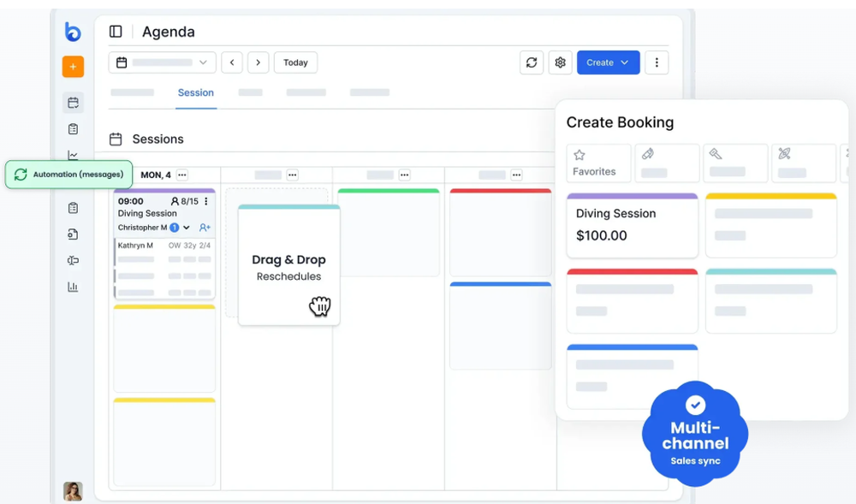Add a participant with the person-plus icon
The image size is (856, 504).
click(x=205, y=228)
